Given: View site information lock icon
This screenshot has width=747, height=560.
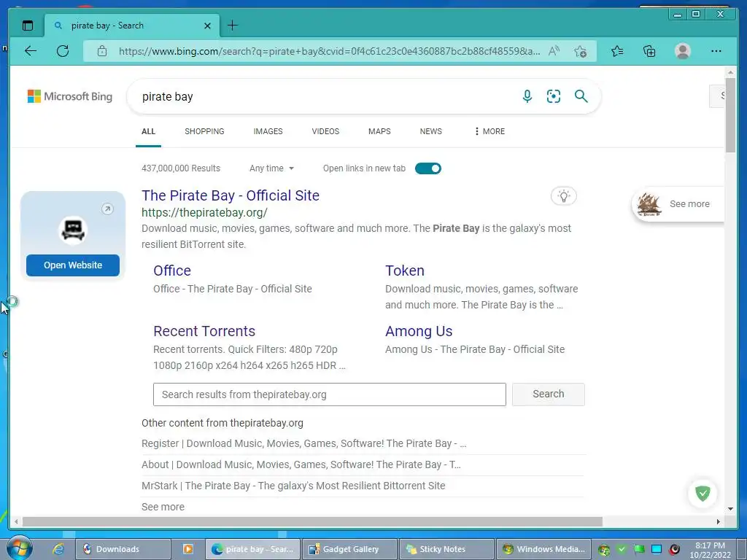Looking at the screenshot, I should [x=102, y=51].
